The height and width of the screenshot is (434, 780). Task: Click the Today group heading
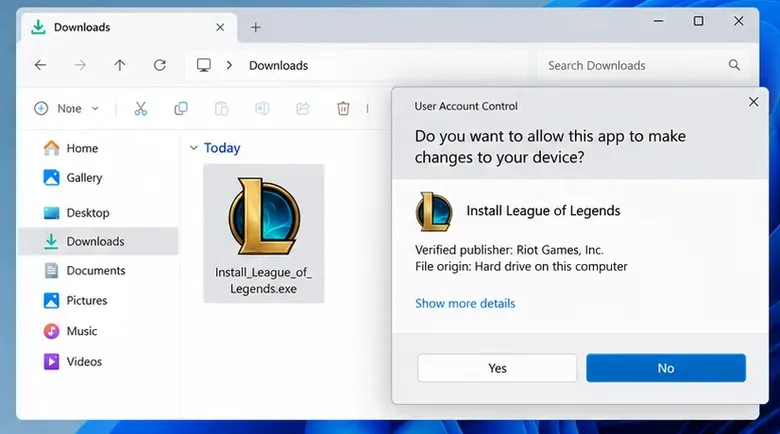(222, 148)
